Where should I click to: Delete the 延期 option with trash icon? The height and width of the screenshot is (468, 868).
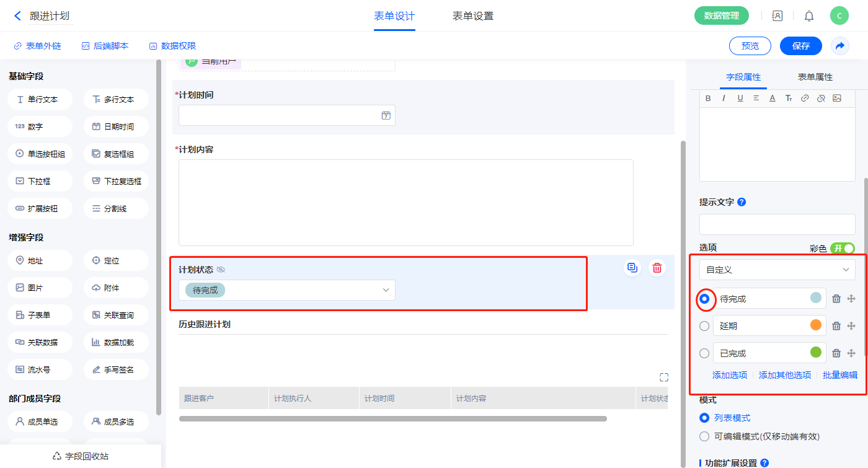pos(836,326)
